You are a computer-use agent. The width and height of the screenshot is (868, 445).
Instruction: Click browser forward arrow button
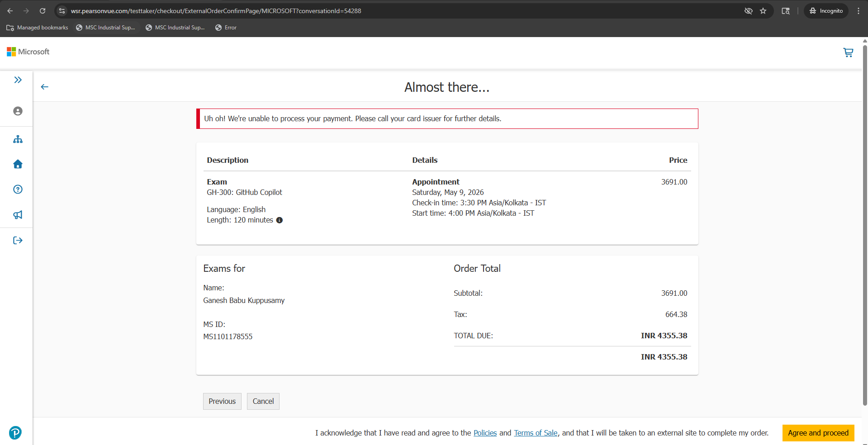pyautogui.click(x=26, y=11)
